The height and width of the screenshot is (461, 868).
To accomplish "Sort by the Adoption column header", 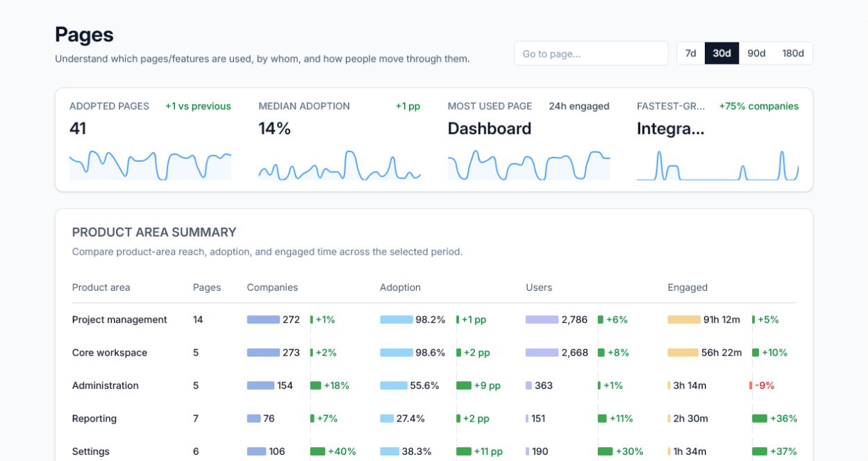I will [x=400, y=287].
